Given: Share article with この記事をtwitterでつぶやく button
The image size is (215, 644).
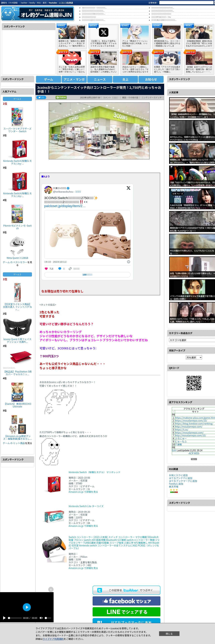Looking at the screenshot, I should point(126,590).
